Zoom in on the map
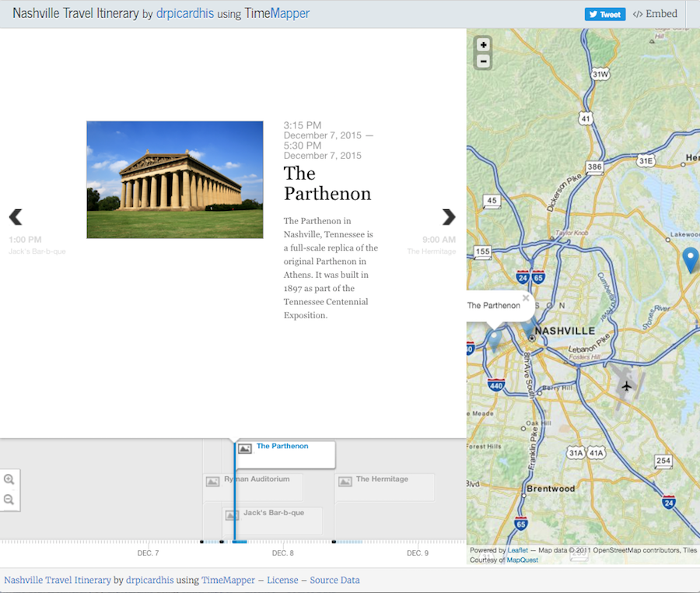The width and height of the screenshot is (700, 593). pos(483,45)
